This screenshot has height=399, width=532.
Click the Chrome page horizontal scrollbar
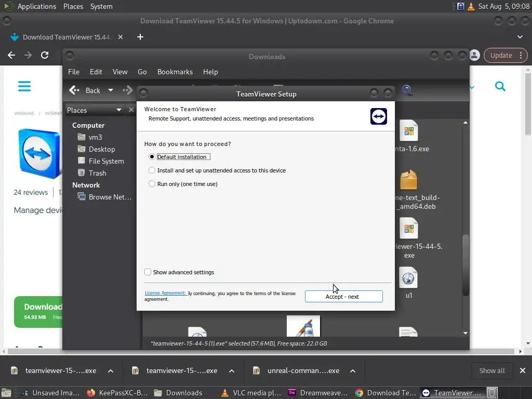pos(261,352)
